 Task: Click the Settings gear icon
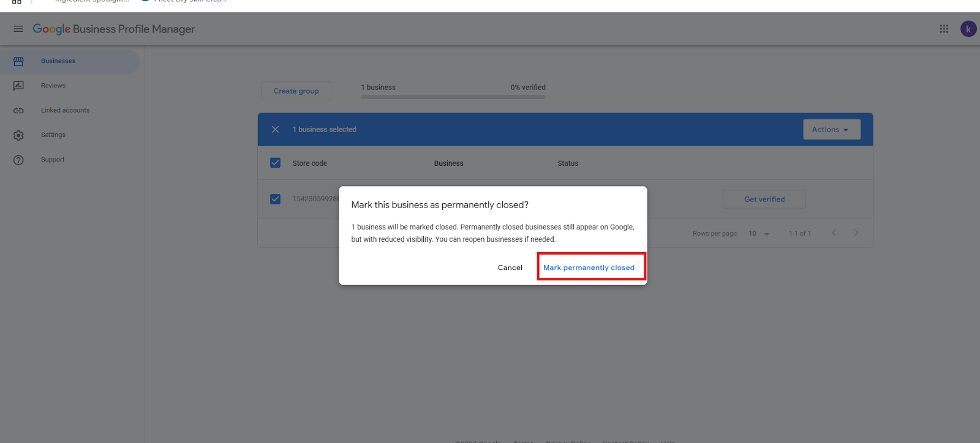tap(18, 135)
